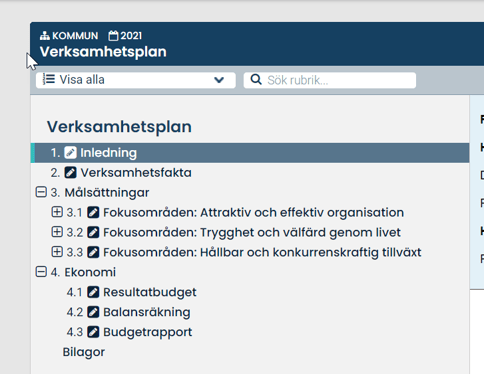
Task: Click the edit icon beside Inledning
Action: pos(70,153)
